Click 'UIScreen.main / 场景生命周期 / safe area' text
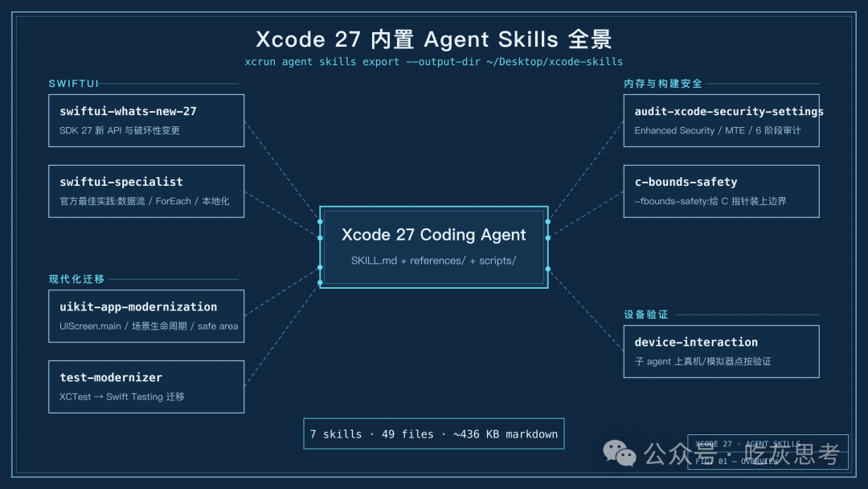The width and height of the screenshot is (868, 489). click(149, 327)
